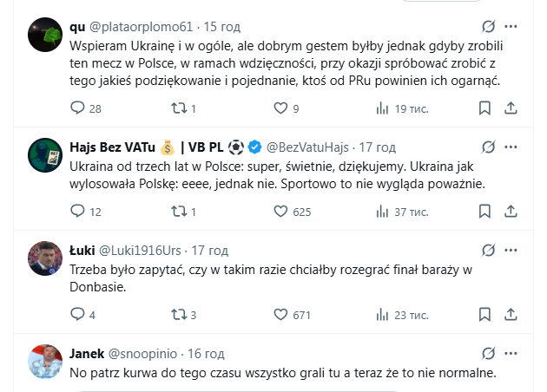547x392 pixels.
Task: Like qu's tweet with 9 likes
Action: (280, 108)
